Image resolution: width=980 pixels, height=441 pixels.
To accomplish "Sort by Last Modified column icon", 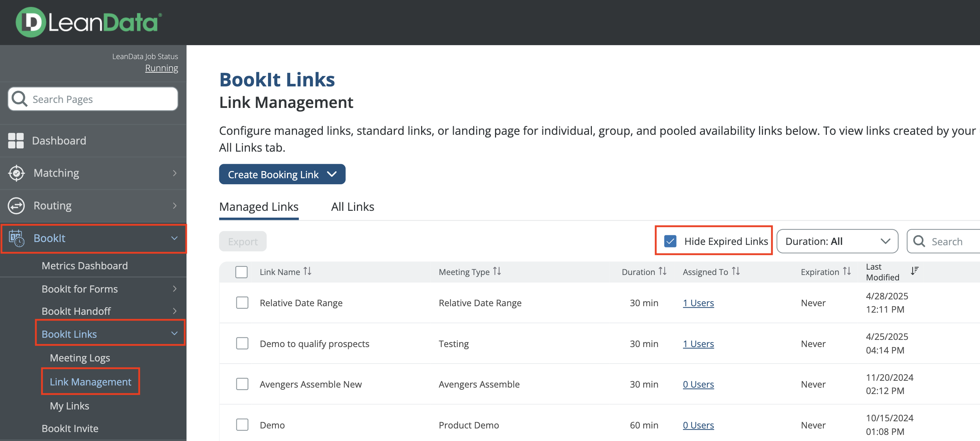I will tap(915, 271).
